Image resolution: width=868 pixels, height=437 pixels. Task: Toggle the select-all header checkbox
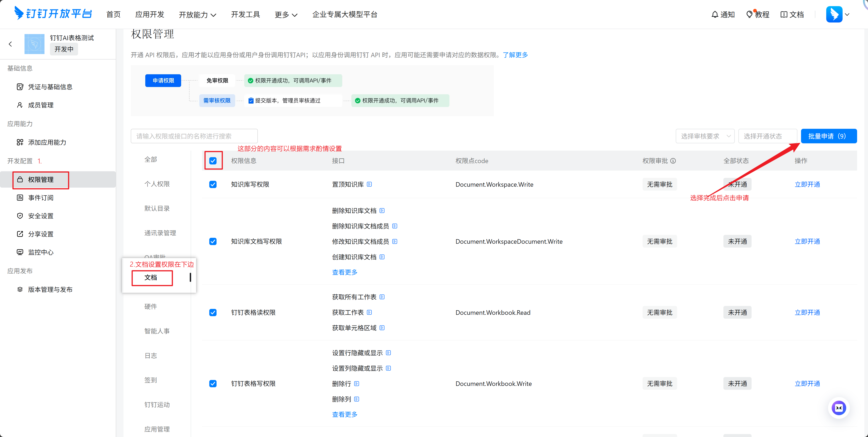coord(213,161)
